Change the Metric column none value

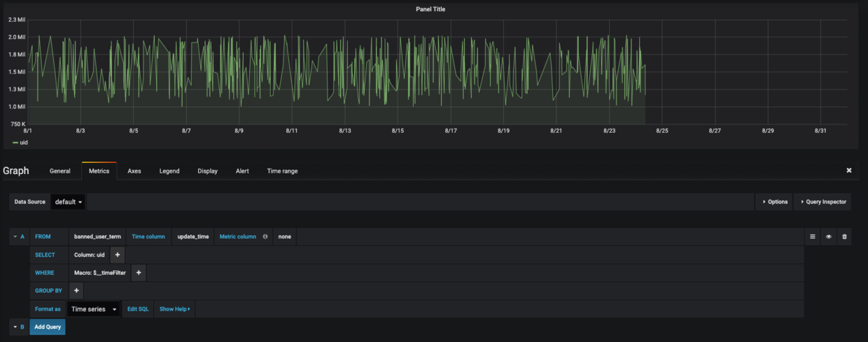[x=284, y=236]
